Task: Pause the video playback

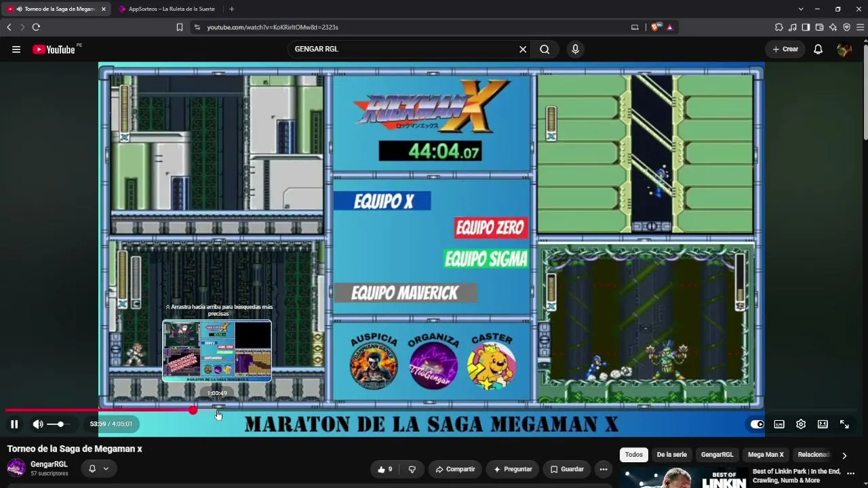Action: (14, 424)
